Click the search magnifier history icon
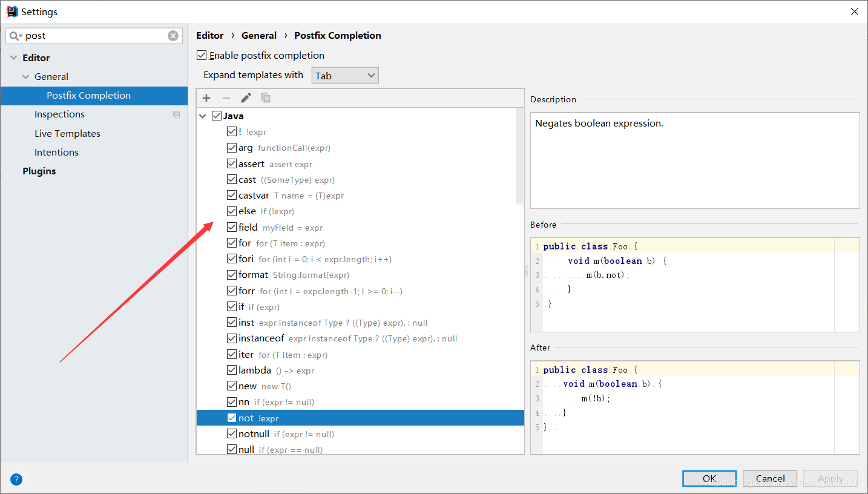868x494 pixels. [16, 36]
